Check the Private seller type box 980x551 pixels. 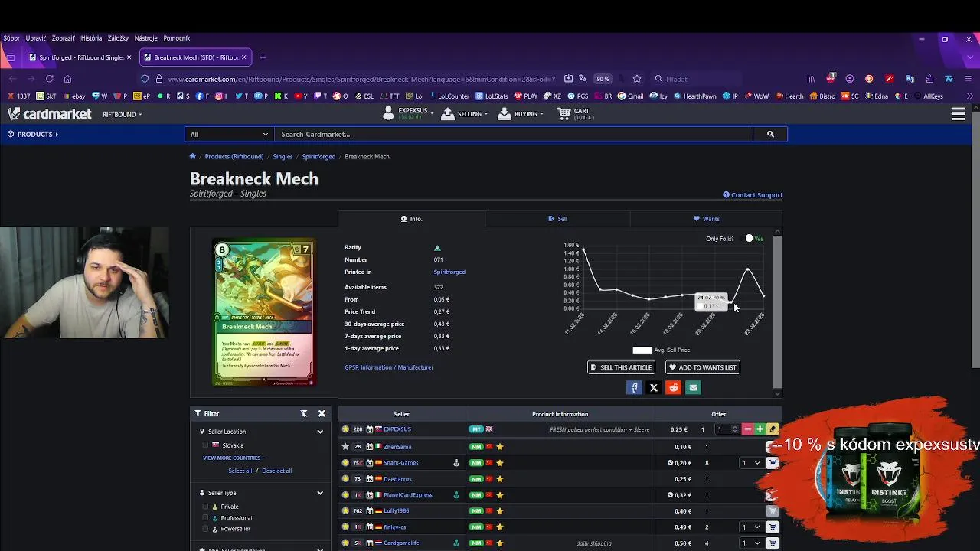click(x=205, y=507)
